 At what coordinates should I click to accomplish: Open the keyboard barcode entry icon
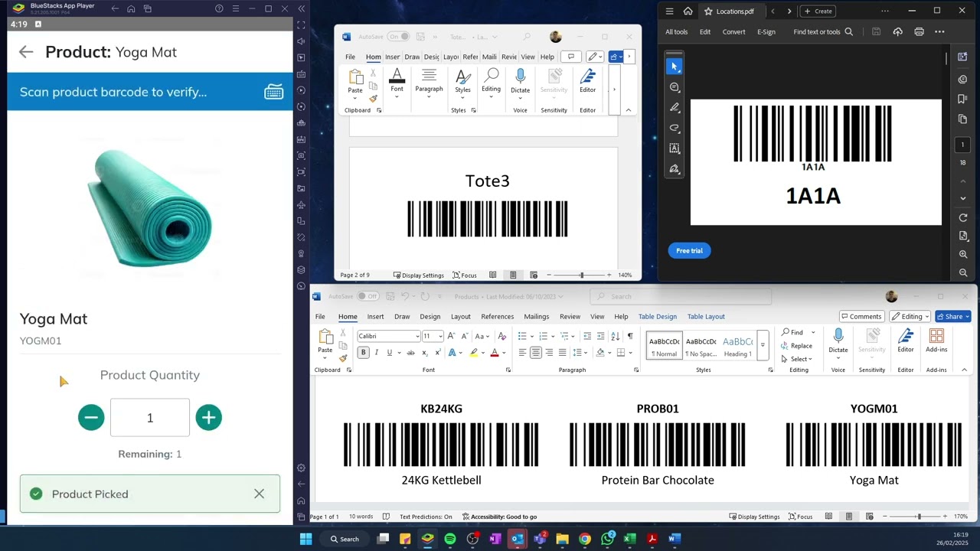(x=273, y=92)
